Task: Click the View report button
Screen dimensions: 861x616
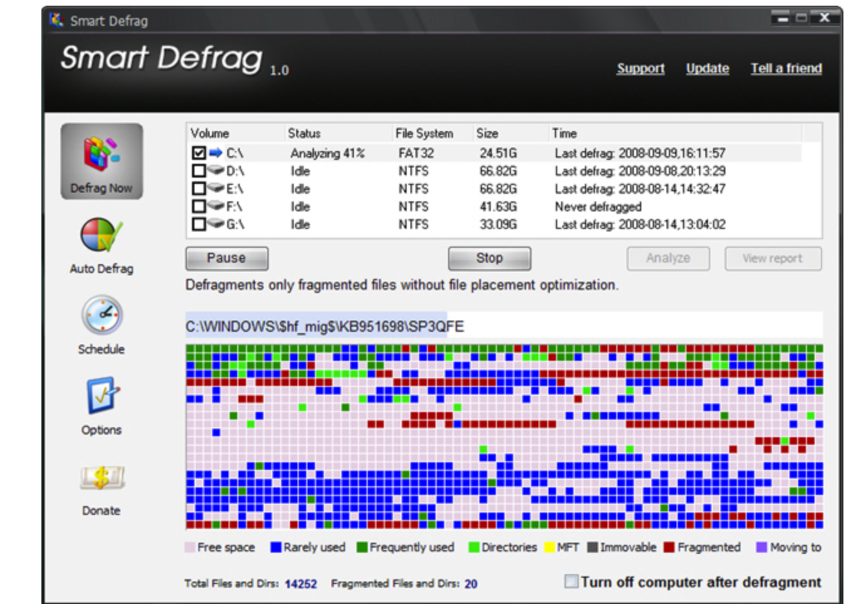Action: [x=773, y=258]
